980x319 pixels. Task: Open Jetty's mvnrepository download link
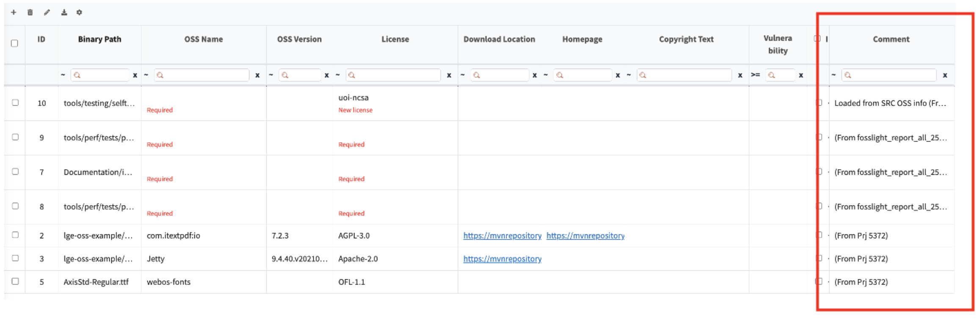pyautogui.click(x=502, y=258)
